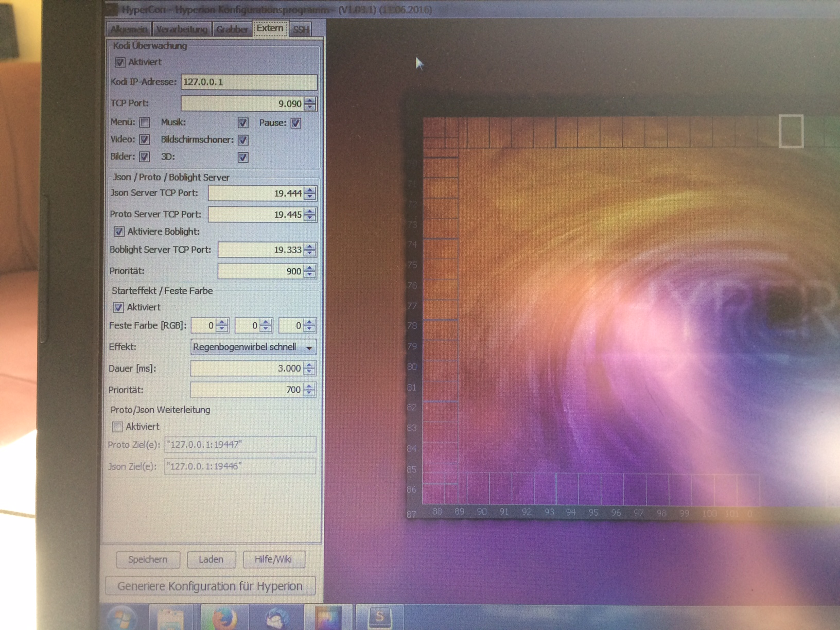The width and height of the screenshot is (840, 630).
Task: Switch to the Allgemein tab
Action: point(129,29)
